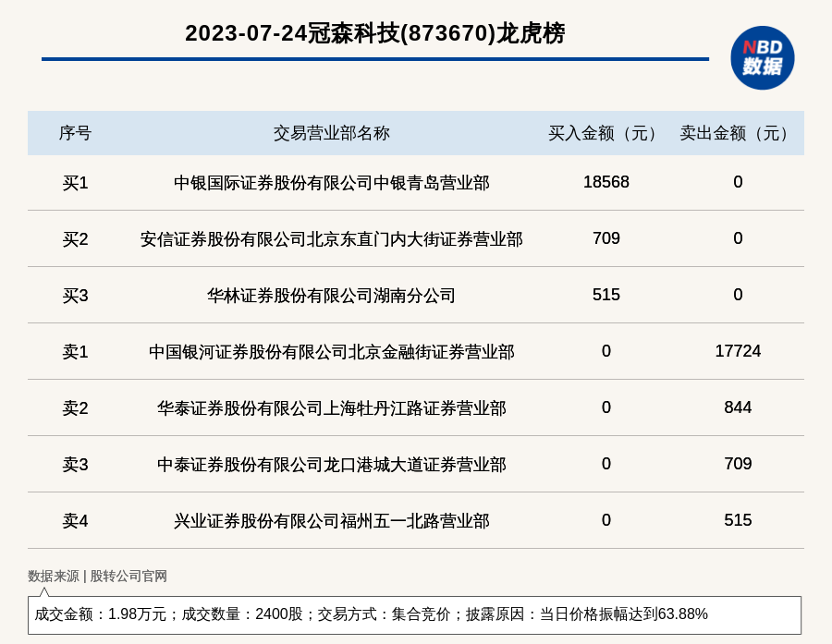The height and width of the screenshot is (644, 832).
Task: Click 华泰证券 上海牡丹江路 entry
Action: click(331, 408)
